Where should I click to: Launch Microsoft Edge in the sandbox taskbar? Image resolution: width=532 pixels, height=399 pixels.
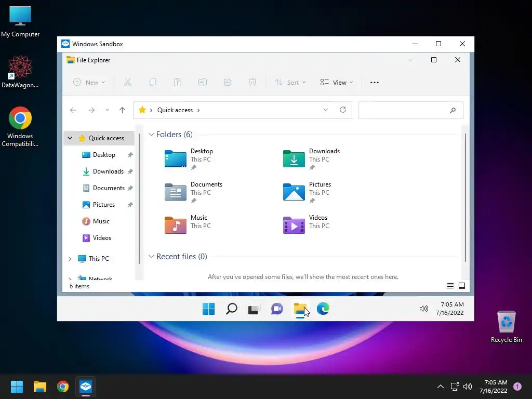(x=323, y=309)
